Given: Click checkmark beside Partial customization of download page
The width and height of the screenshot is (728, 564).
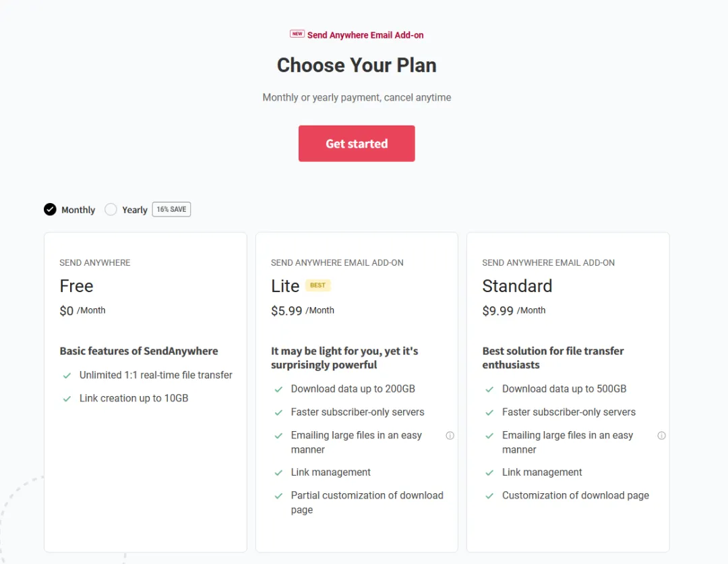Looking at the screenshot, I should tap(278, 496).
